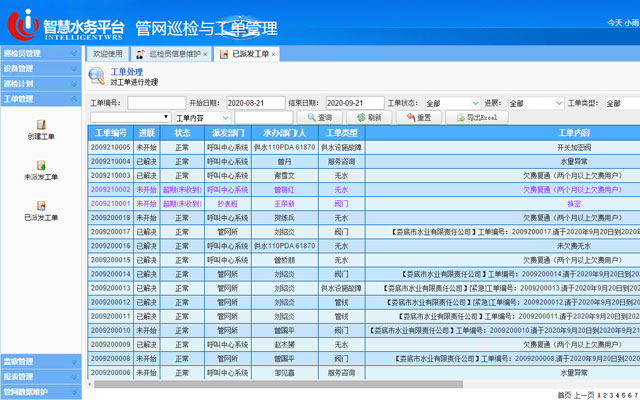Click the 开始日期 date field

point(253,103)
